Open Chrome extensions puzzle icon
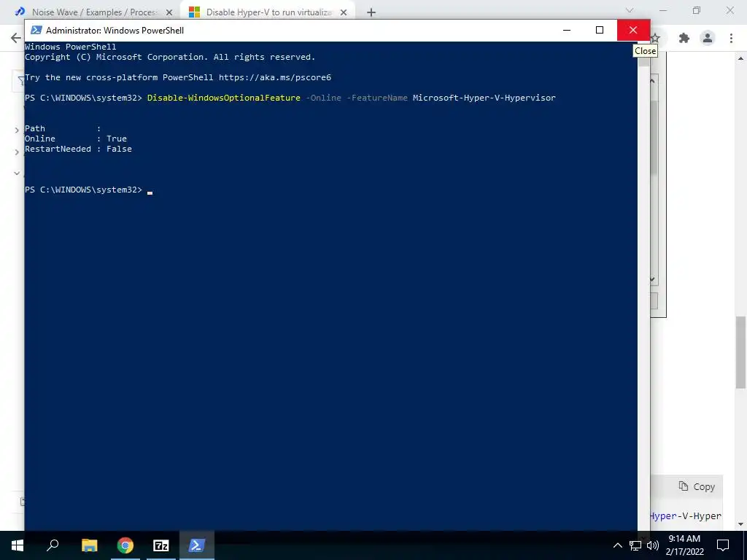The width and height of the screenshot is (747, 560). point(684,38)
